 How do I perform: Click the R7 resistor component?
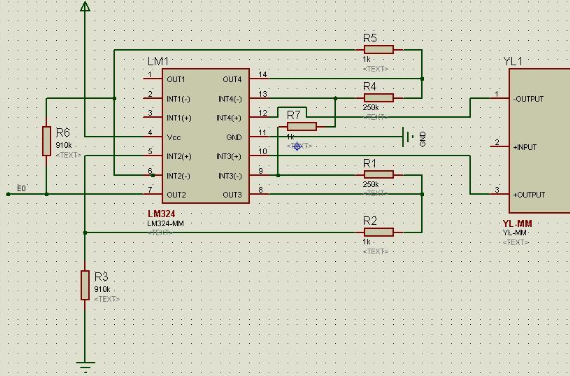301,127
